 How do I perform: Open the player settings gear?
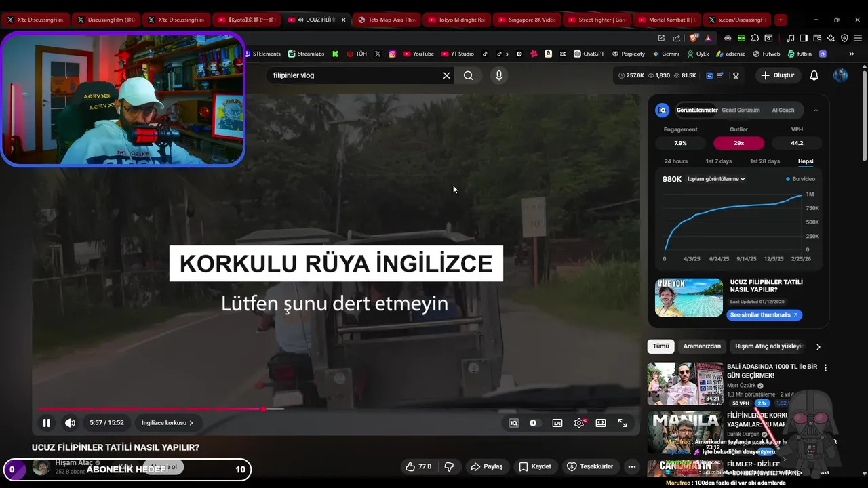pos(579,423)
